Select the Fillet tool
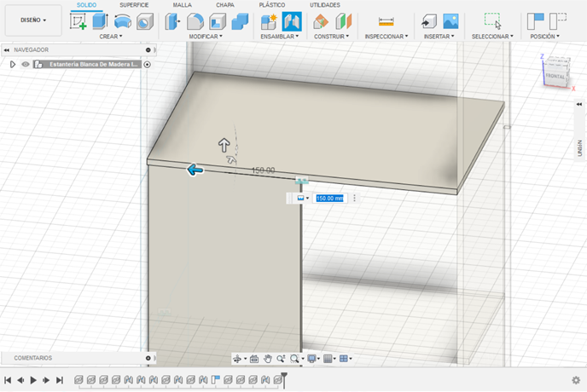The image size is (587, 392). 195,21
